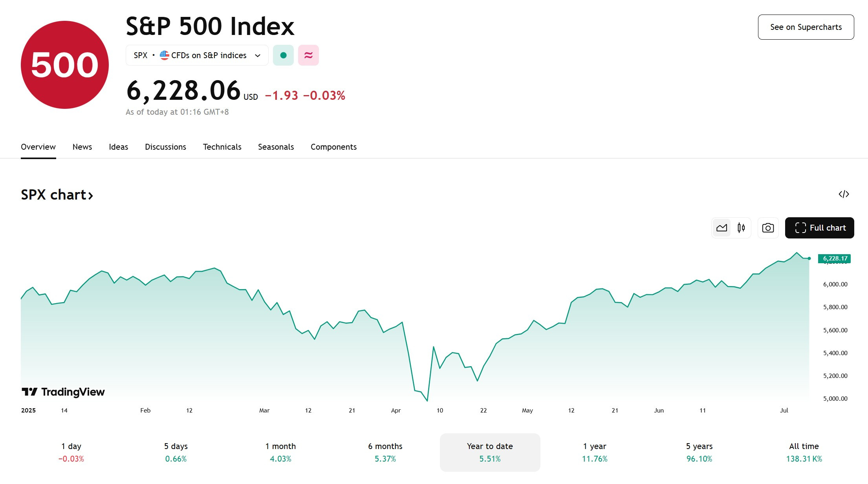Choose the All time range option
This screenshot has width=868, height=484.
pyautogui.click(x=804, y=452)
